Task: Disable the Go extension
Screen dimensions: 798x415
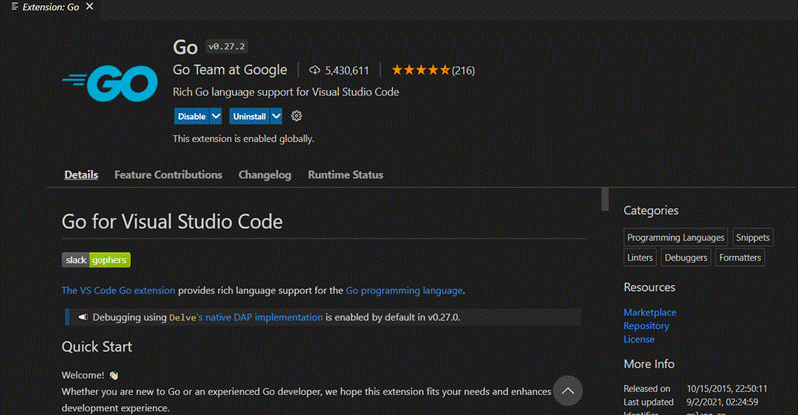Action: (x=191, y=116)
